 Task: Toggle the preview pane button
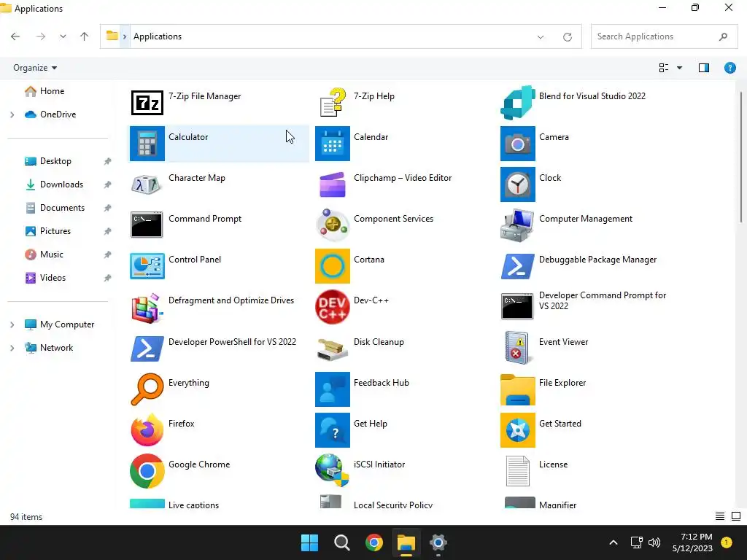[x=704, y=68]
